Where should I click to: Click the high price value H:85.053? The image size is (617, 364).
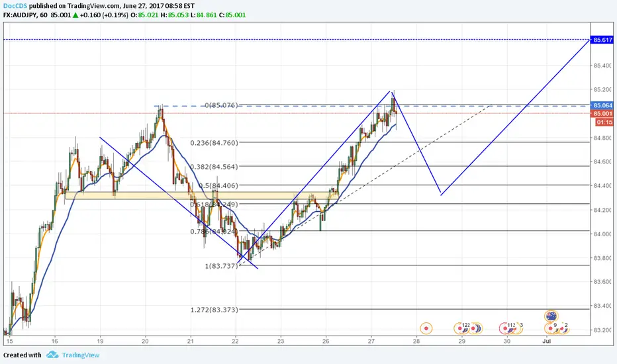pos(174,15)
